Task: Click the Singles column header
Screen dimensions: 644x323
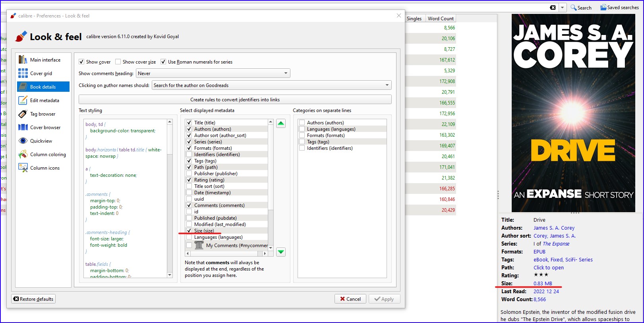Action: pos(414,19)
